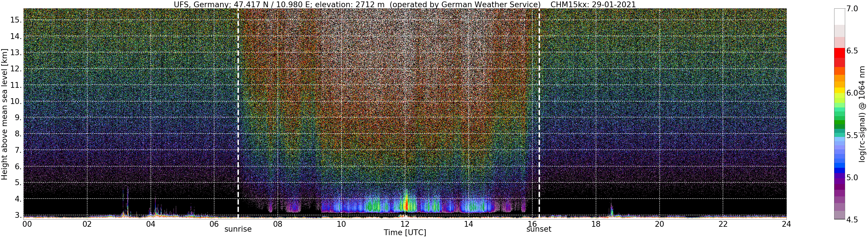868x238 pixels.
Task: Click the height axis tick label '8.'
Action: (x=18, y=134)
